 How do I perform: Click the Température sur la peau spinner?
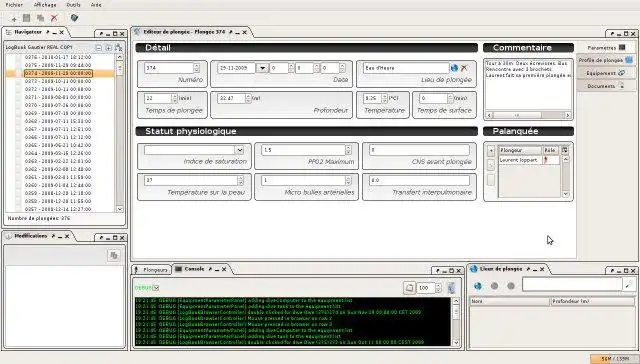point(240,180)
